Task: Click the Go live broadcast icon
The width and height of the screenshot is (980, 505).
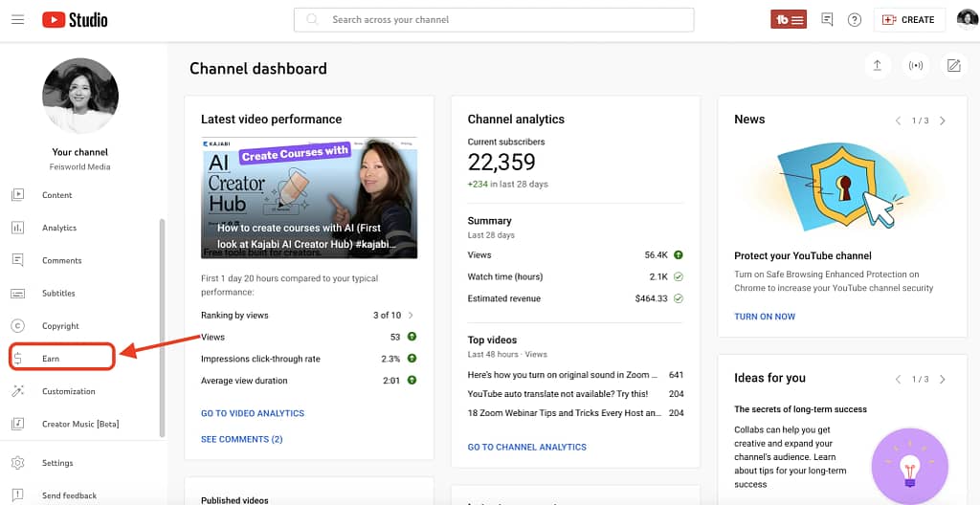Action: point(916,65)
